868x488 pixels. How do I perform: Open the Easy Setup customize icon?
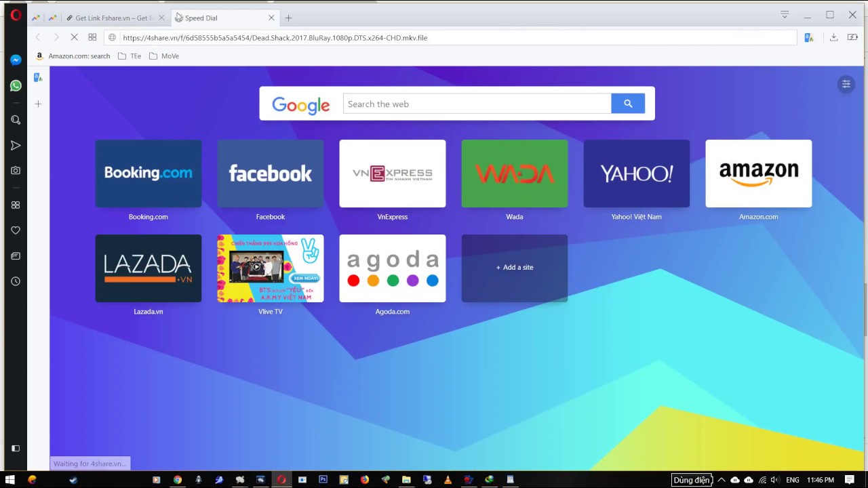pos(846,84)
